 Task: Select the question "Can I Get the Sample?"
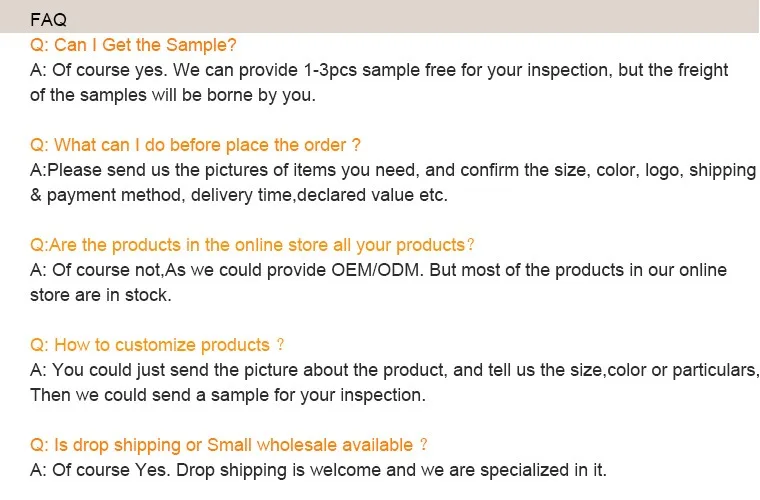[x=133, y=45]
